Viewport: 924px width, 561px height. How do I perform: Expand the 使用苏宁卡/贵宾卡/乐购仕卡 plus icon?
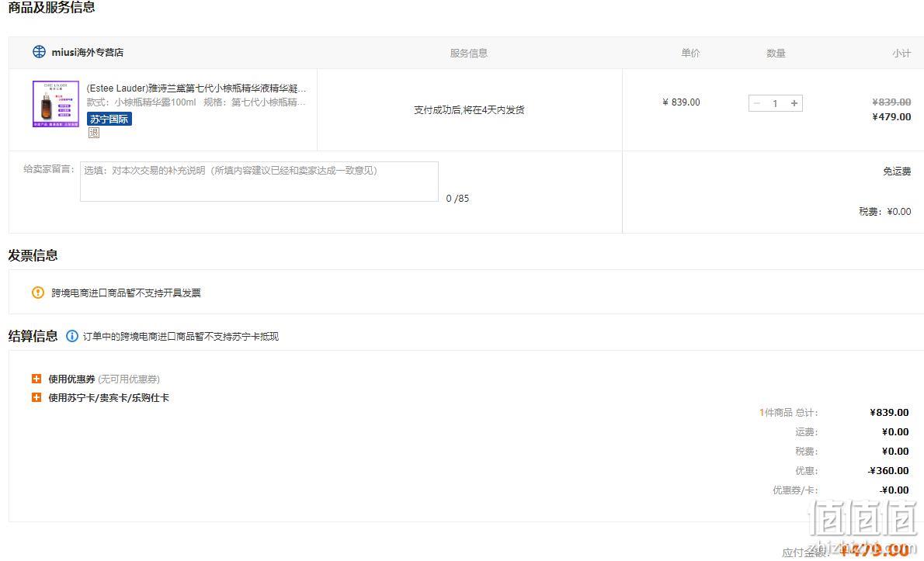[x=36, y=397]
